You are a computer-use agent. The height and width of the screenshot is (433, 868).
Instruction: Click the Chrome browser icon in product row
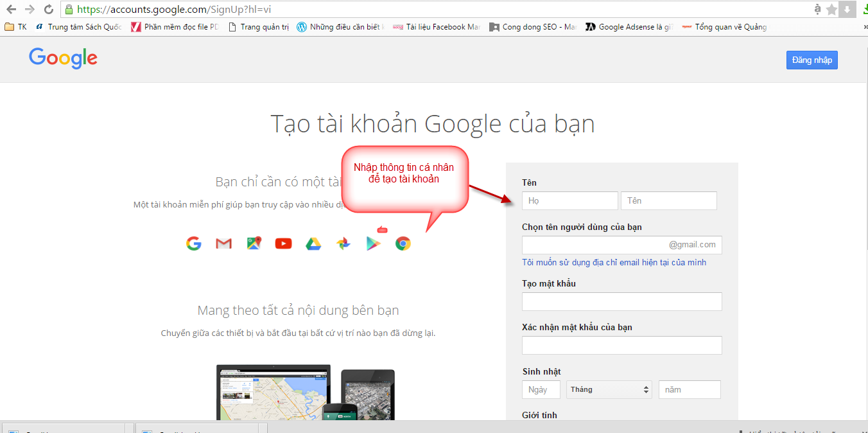(403, 243)
